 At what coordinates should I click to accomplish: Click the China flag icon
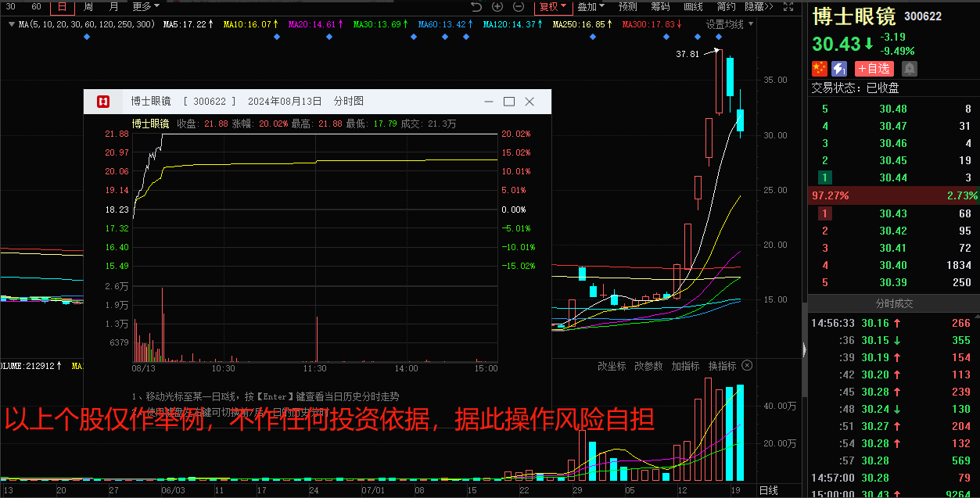(819, 68)
